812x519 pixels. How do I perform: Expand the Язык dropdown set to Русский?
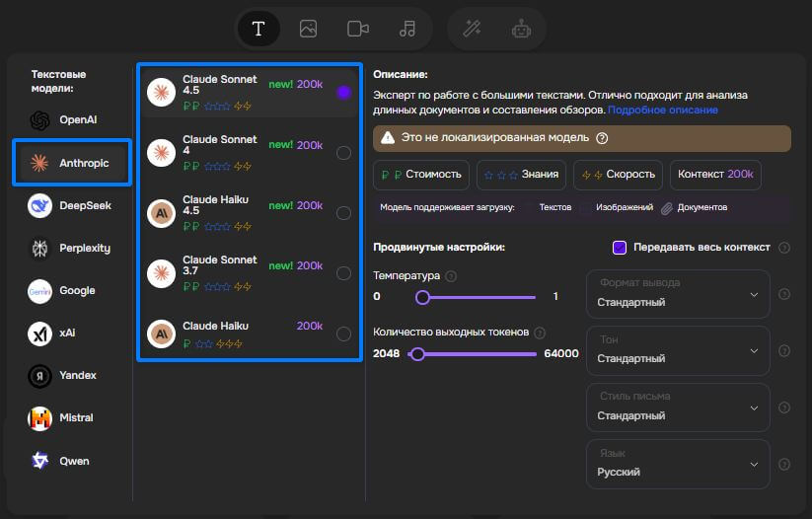677,463
